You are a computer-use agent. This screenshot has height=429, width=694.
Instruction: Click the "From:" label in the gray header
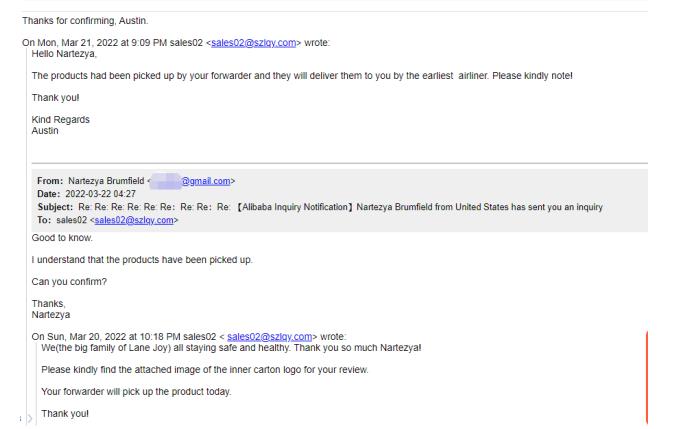click(x=50, y=181)
